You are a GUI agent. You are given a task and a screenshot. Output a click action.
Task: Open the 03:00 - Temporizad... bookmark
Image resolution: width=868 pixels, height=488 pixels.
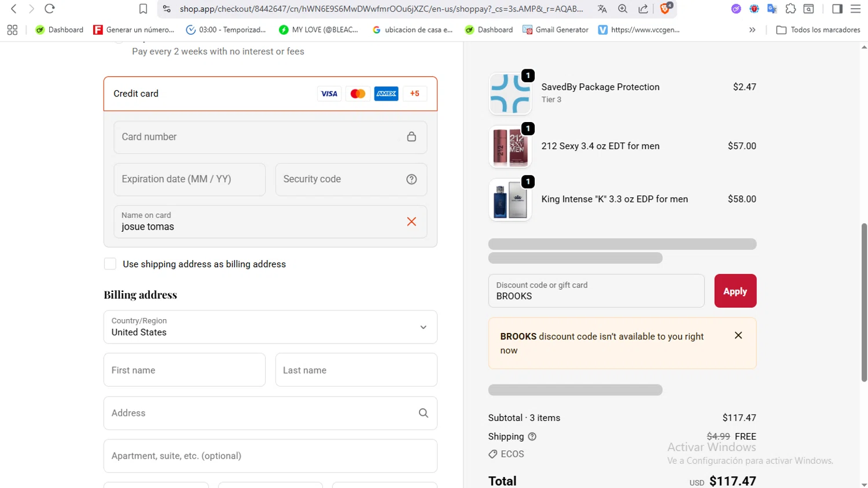tap(226, 29)
